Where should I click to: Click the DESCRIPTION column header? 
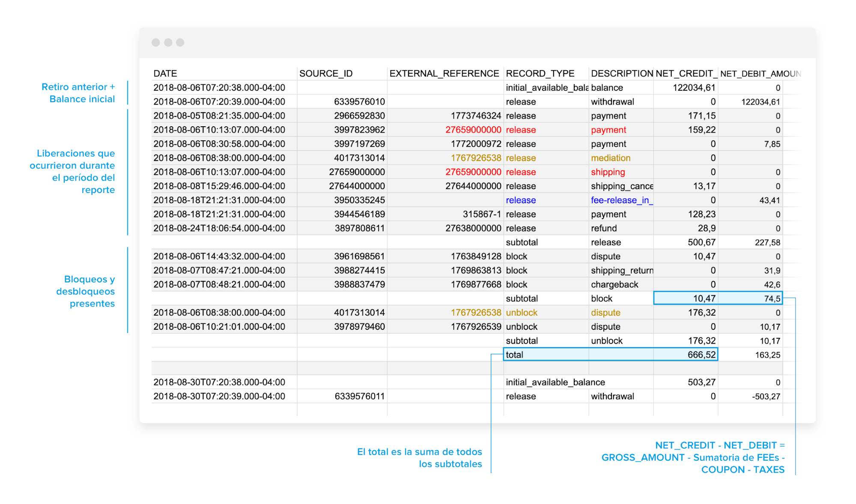coord(622,74)
